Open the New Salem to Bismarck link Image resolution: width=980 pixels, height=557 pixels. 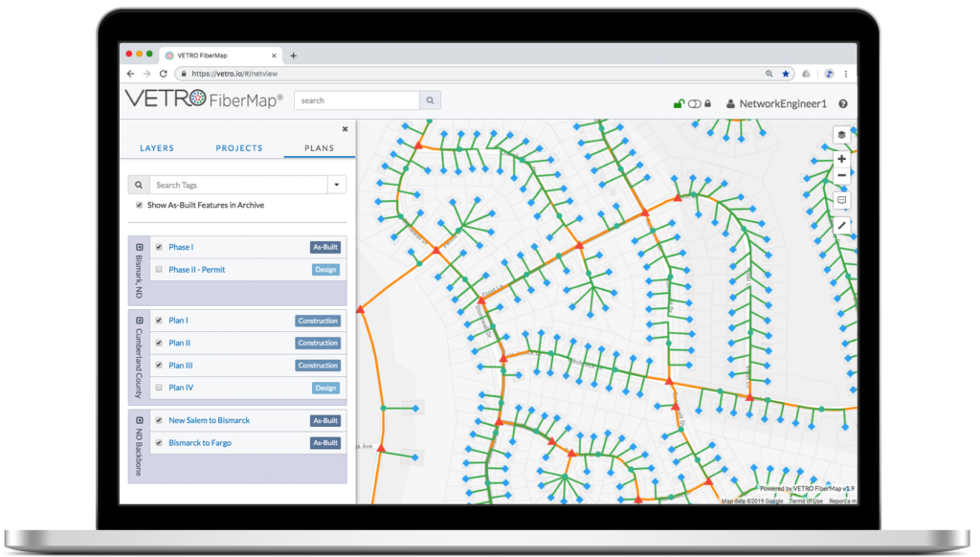[210, 421]
